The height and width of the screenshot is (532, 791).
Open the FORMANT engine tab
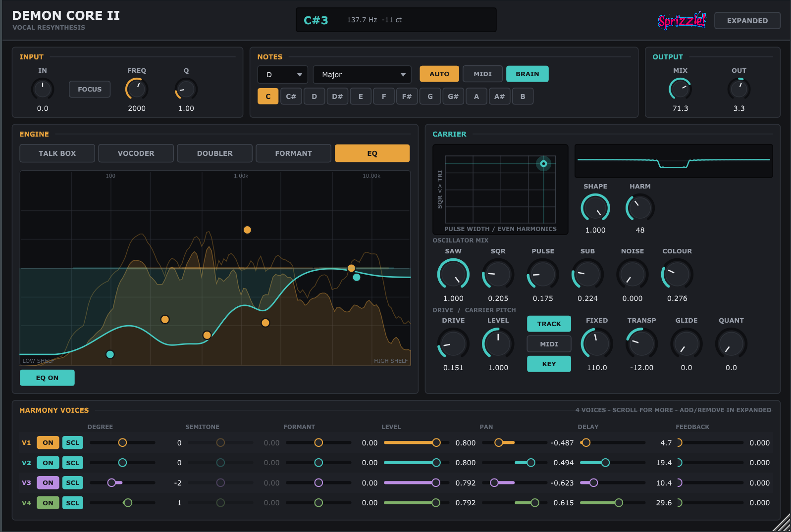pyautogui.click(x=293, y=153)
